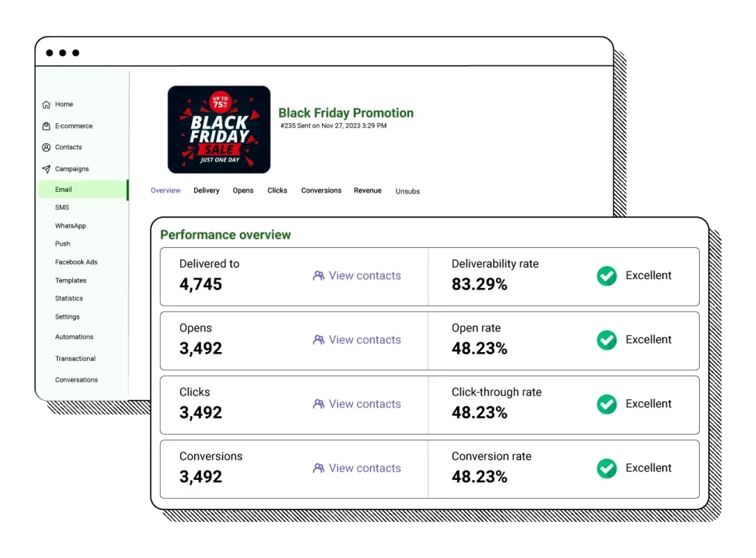Viewport: 756px width, 558px height.
Task: Switch to the Revenue tab
Action: pyautogui.click(x=368, y=190)
